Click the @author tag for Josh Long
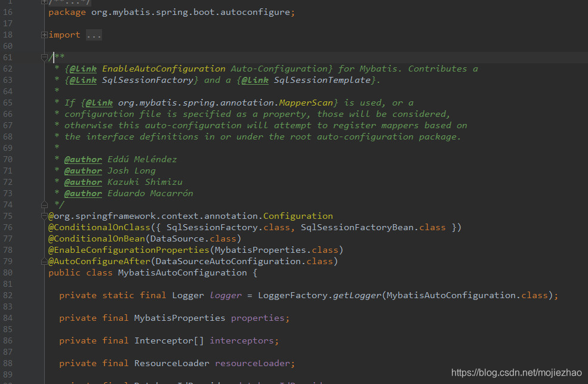This screenshot has height=384, width=588. [x=83, y=171]
